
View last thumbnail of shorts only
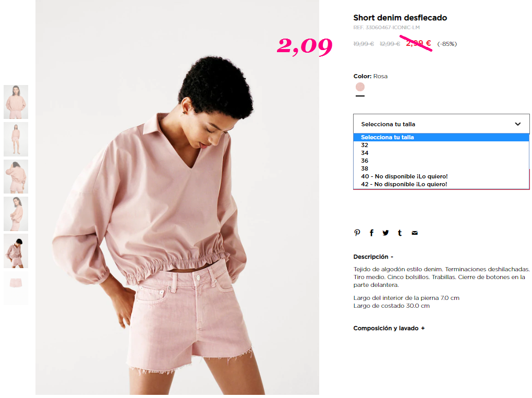click(16, 288)
